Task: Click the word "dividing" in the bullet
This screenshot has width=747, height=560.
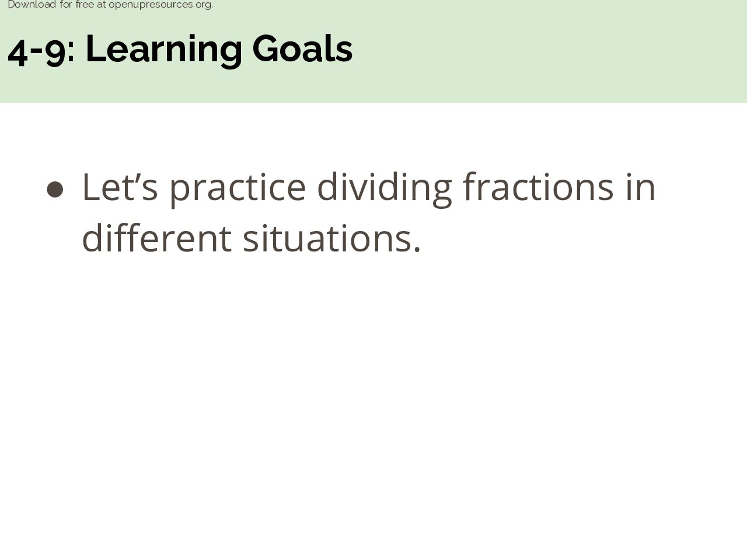Action: 385,189
